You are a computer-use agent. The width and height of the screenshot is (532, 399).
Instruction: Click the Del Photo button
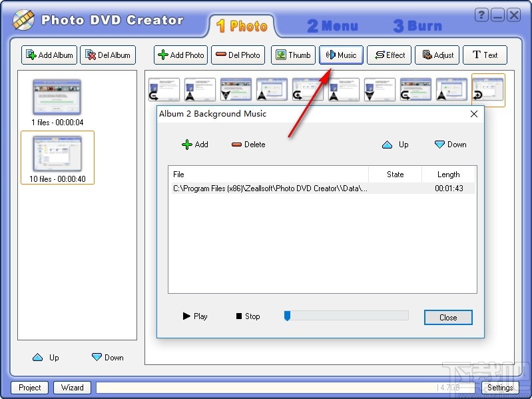click(238, 55)
